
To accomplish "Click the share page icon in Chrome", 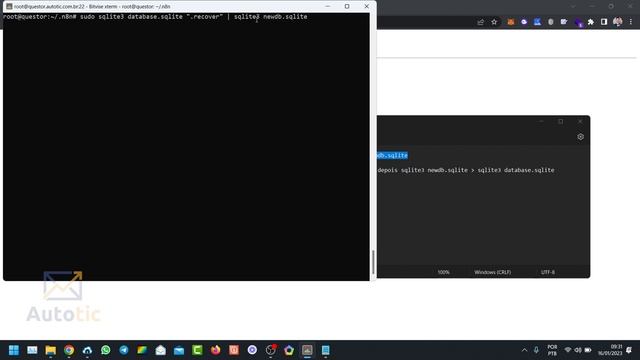I will tap(480, 22).
